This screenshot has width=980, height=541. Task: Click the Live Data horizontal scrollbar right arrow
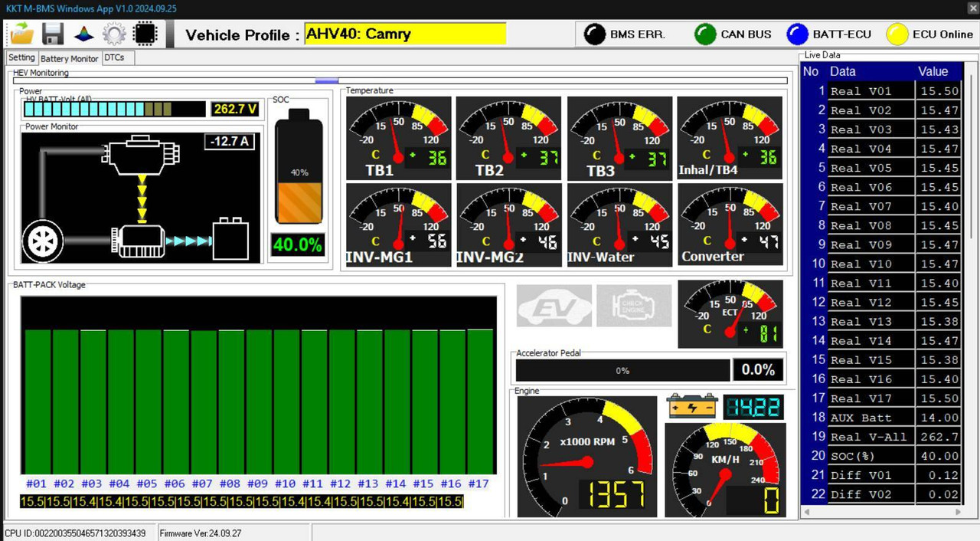[x=958, y=511]
